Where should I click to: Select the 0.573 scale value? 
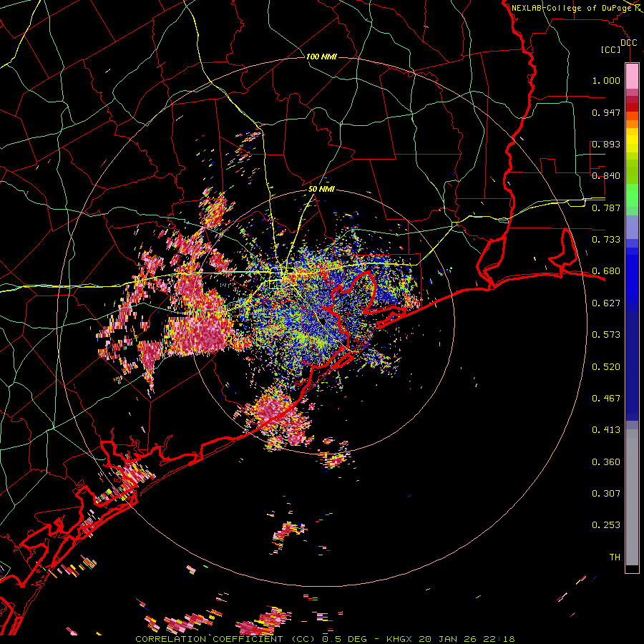coord(606,335)
